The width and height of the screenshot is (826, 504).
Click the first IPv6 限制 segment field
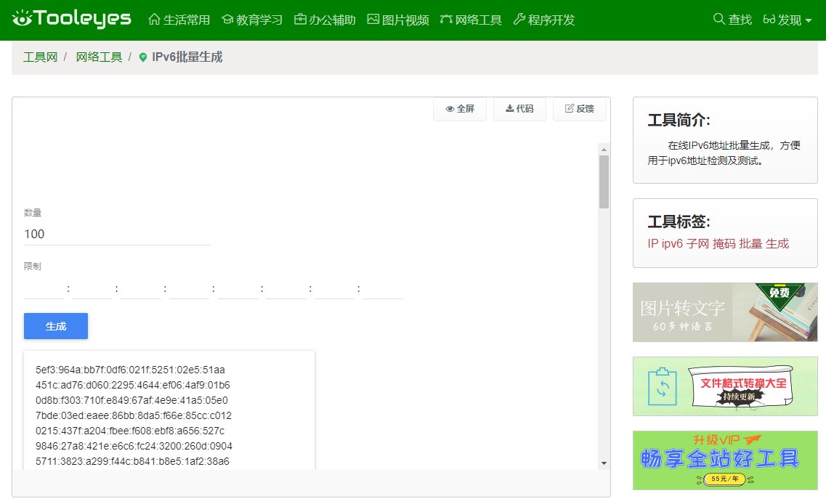pyautogui.click(x=44, y=288)
